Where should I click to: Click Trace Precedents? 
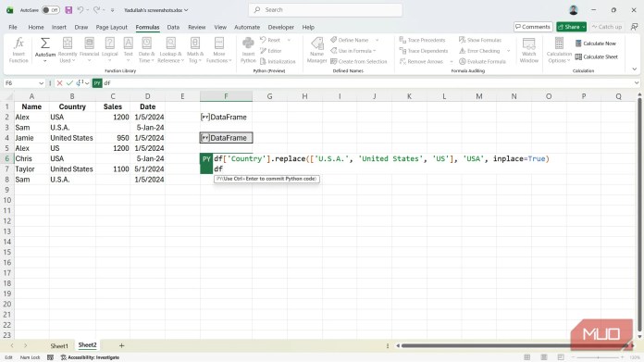(x=423, y=40)
